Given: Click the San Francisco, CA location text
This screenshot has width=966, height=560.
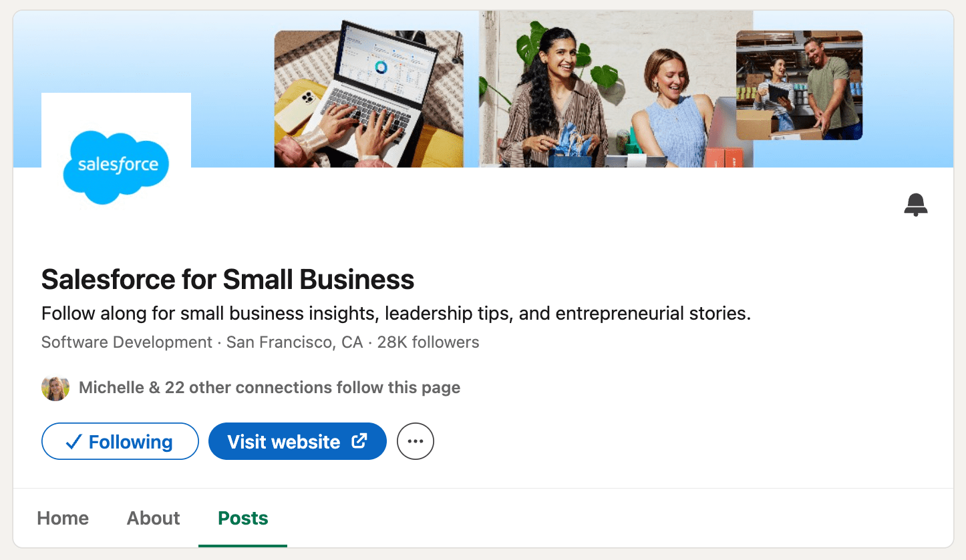Looking at the screenshot, I should [x=295, y=342].
